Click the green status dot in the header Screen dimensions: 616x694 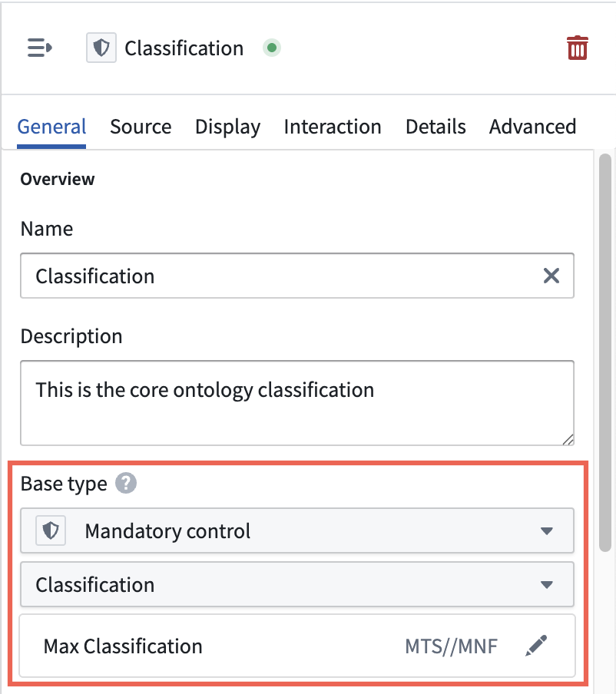272,48
